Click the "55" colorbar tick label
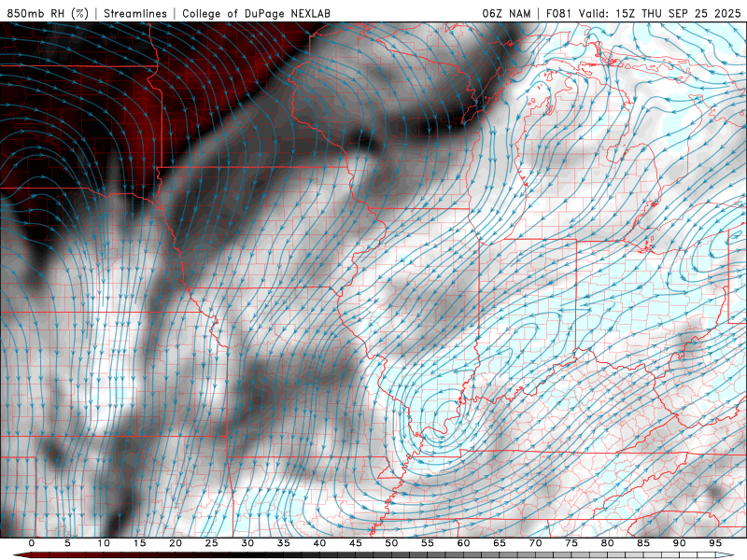The image size is (747, 560). 428,543
